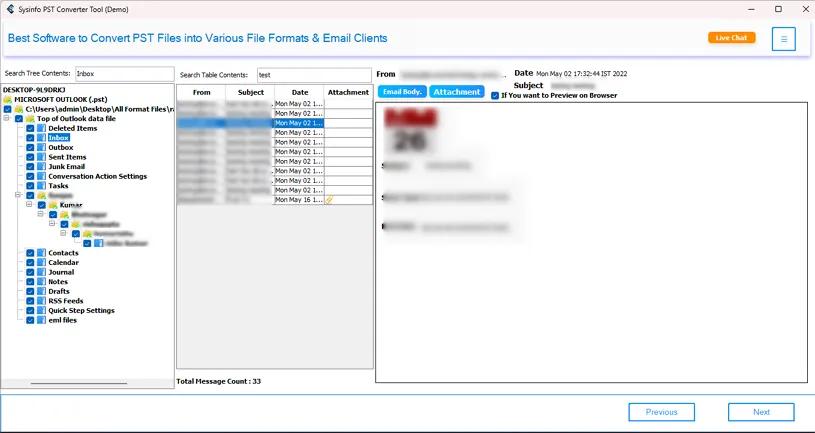Viewport: 815px width, 433px height.
Task: Collapse the Kumar folder node
Action: pos(29,205)
